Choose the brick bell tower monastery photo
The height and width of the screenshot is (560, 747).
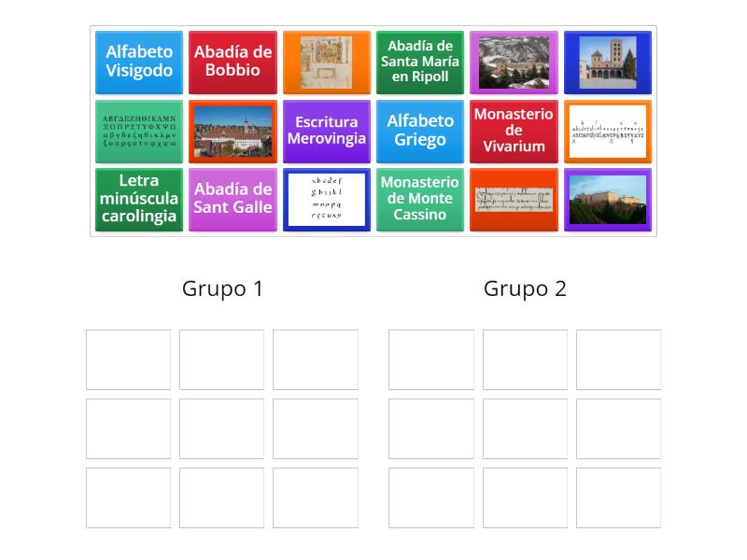click(x=607, y=63)
